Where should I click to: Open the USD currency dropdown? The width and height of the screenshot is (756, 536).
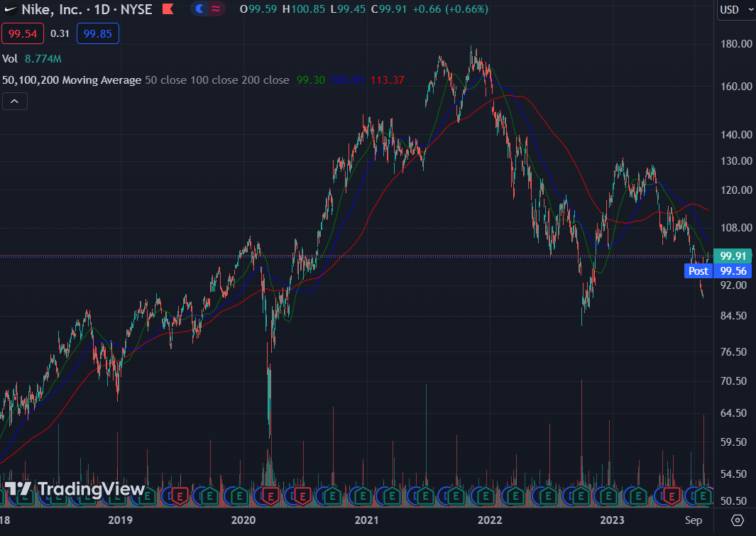(x=735, y=10)
